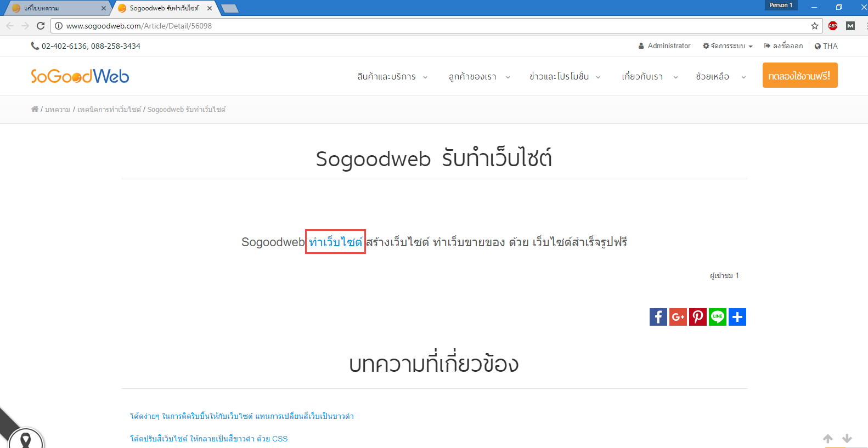Bookmark this page with the star icon

tap(815, 26)
